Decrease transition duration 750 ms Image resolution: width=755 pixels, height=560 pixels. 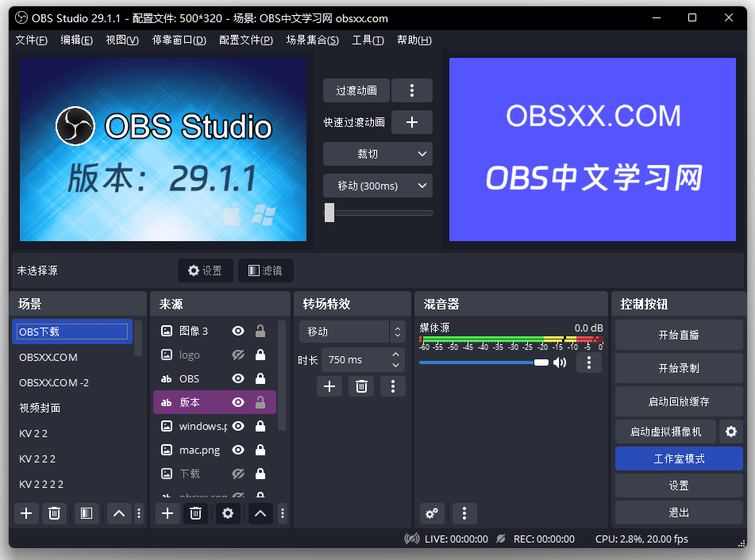396,365
